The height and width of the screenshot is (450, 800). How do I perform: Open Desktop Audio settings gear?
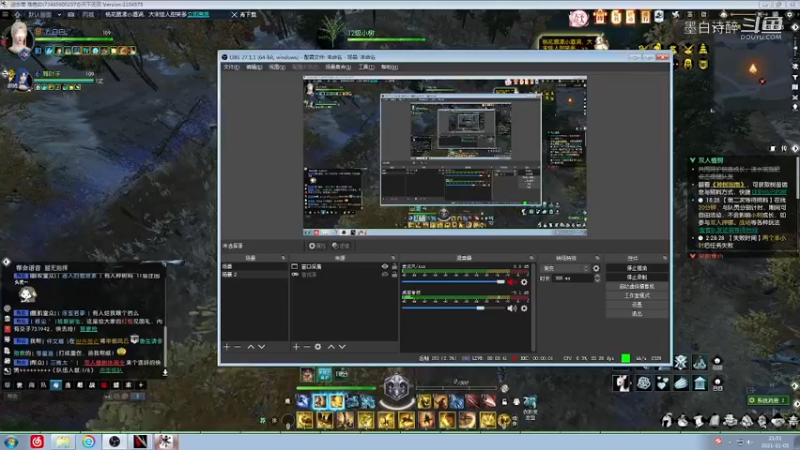(524, 308)
